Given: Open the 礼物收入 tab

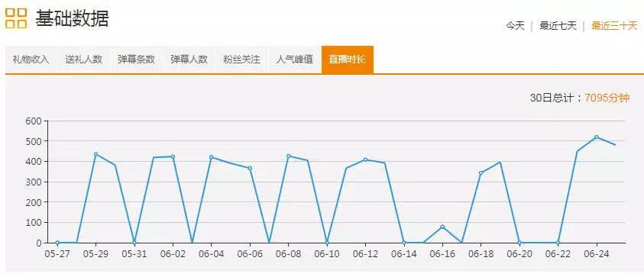Looking at the screenshot, I should [31, 60].
